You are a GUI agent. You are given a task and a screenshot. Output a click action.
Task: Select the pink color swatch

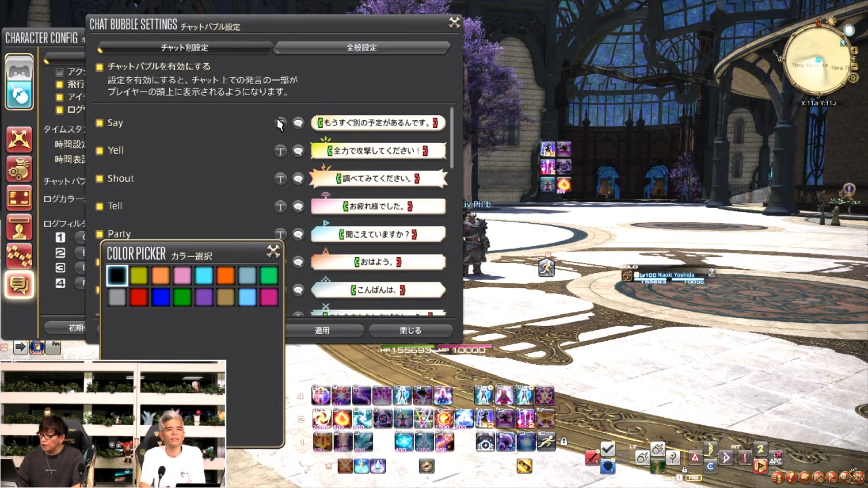tap(182, 276)
